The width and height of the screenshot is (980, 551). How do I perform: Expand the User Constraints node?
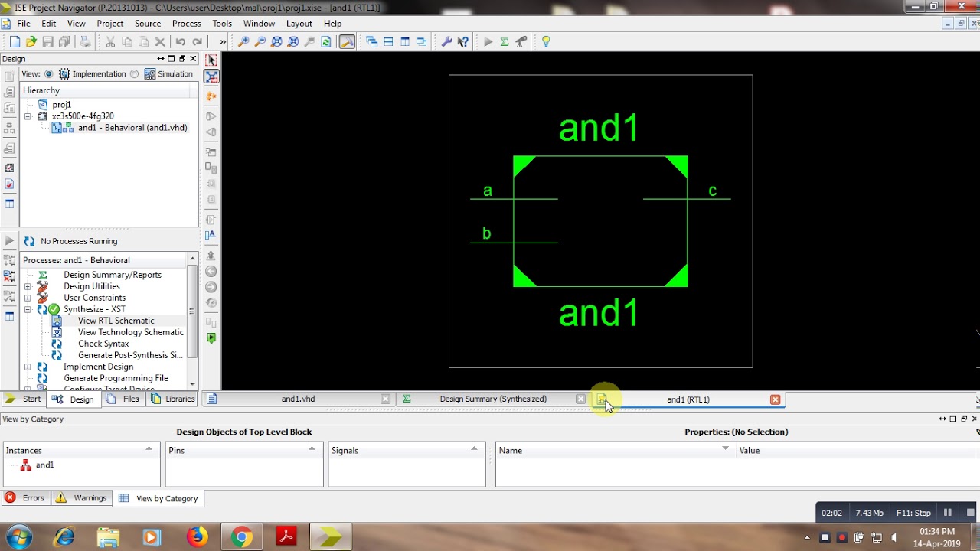tap(28, 298)
